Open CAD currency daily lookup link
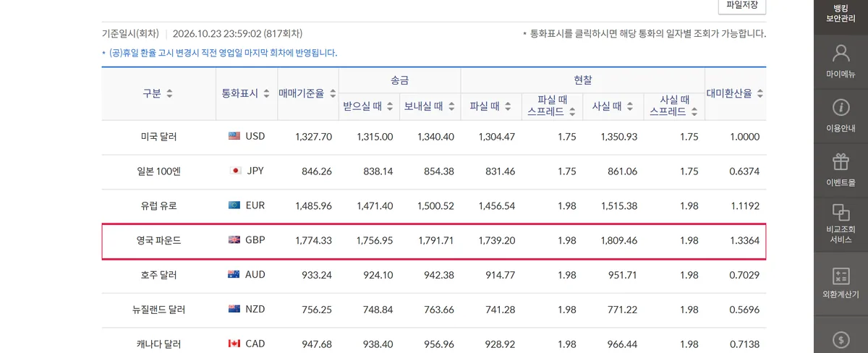This screenshot has height=353, width=868. tap(255, 344)
